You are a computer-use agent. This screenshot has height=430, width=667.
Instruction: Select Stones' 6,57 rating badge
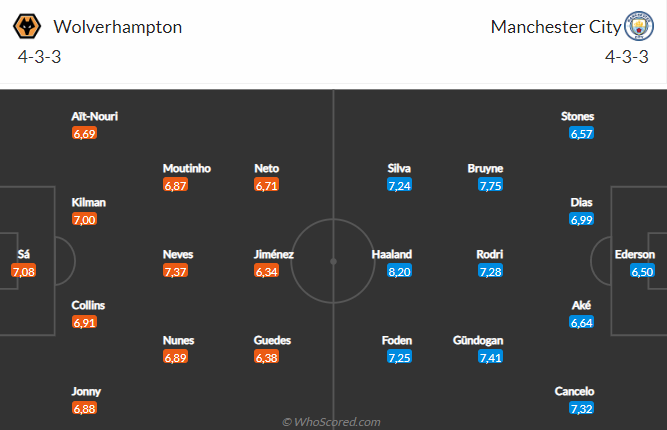[582, 133]
